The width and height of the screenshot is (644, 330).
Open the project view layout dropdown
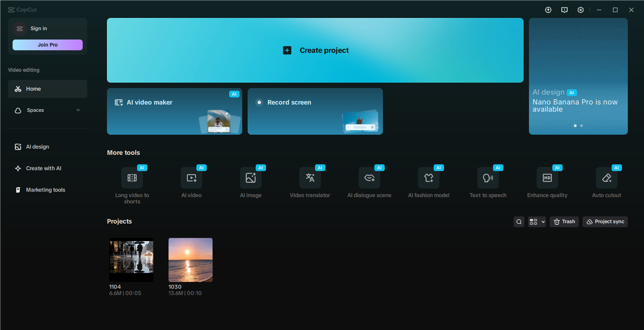pos(537,221)
